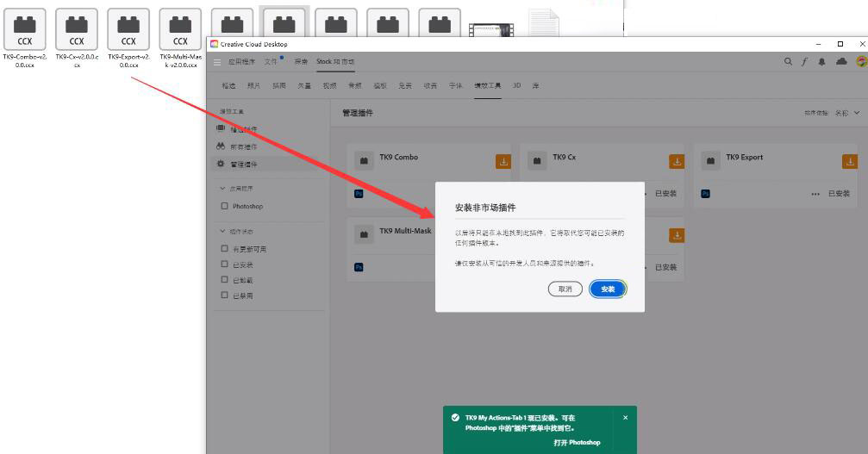868x454 pixels.
Task: Open the three-dots menu on TK9 Export card
Action: tap(815, 194)
